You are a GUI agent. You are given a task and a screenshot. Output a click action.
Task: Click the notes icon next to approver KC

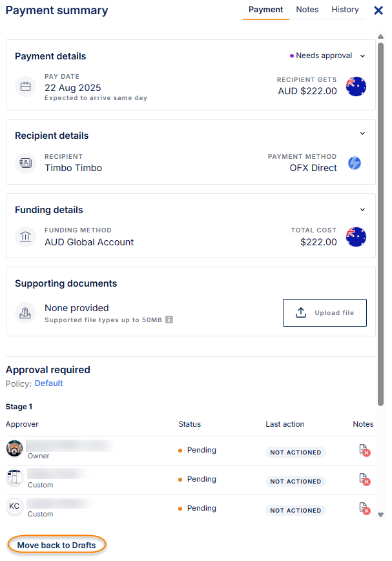click(x=365, y=509)
